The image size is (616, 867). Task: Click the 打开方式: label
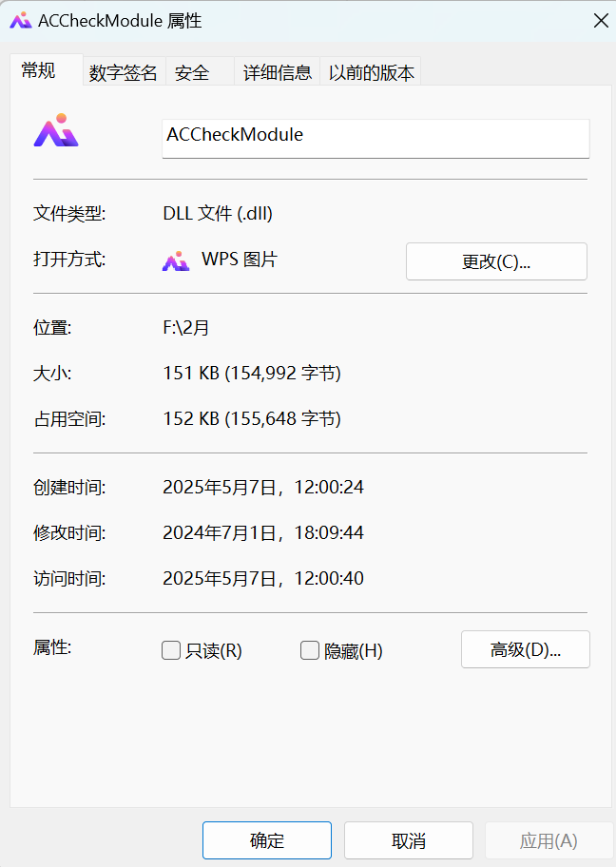point(69,260)
